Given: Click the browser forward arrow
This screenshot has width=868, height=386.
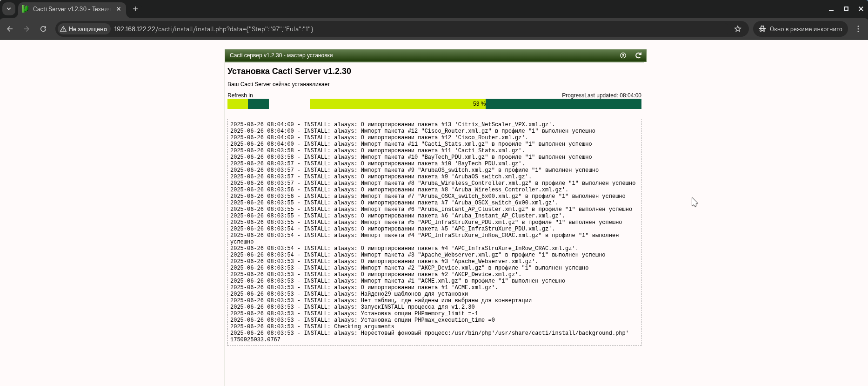Looking at the screenshot, I should pyautogui.click(x=27, y=29).
